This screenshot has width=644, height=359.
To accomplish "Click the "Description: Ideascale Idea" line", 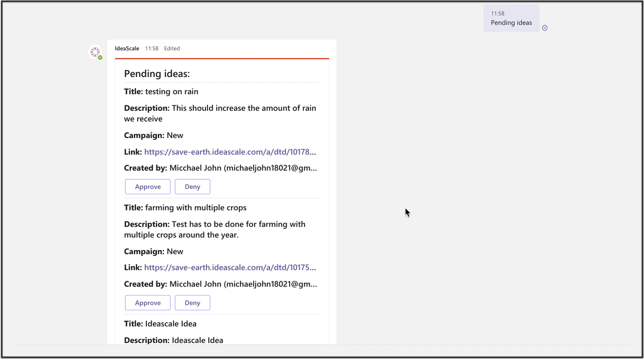I will pyautogui.click(x=174, y=341).
